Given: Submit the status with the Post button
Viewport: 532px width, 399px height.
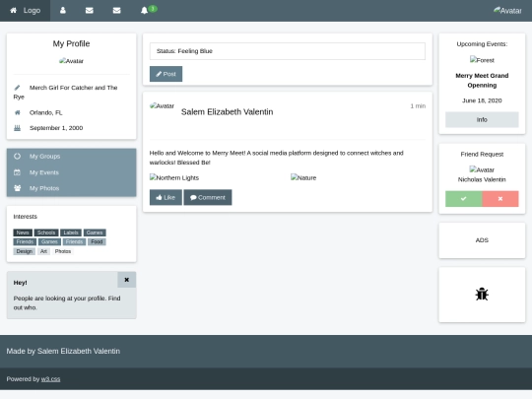Looking at the screenshot, I should [x=166, y=74].
